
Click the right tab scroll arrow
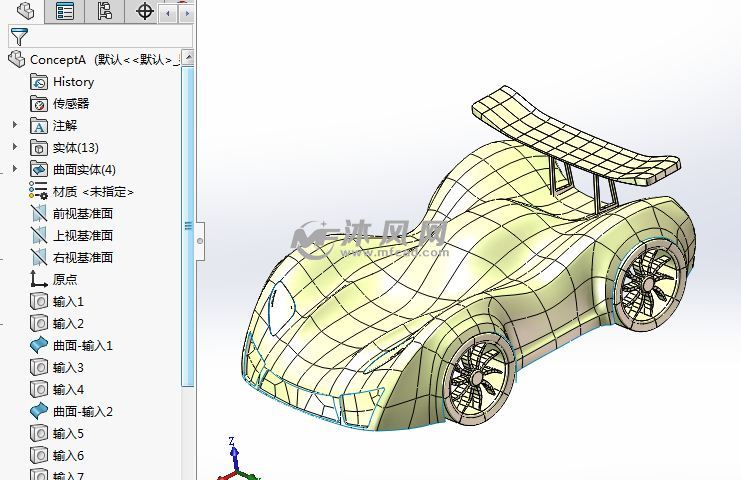(187, 14)
